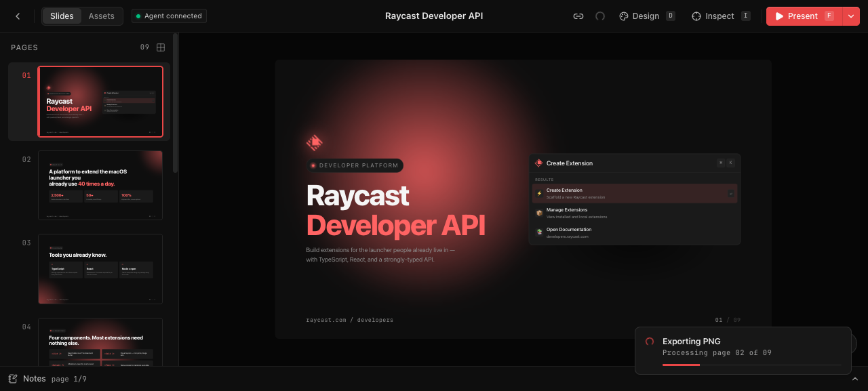The image size is (868, 391).
Task: Click the Create Extension result row
Action: click(635, 194)
